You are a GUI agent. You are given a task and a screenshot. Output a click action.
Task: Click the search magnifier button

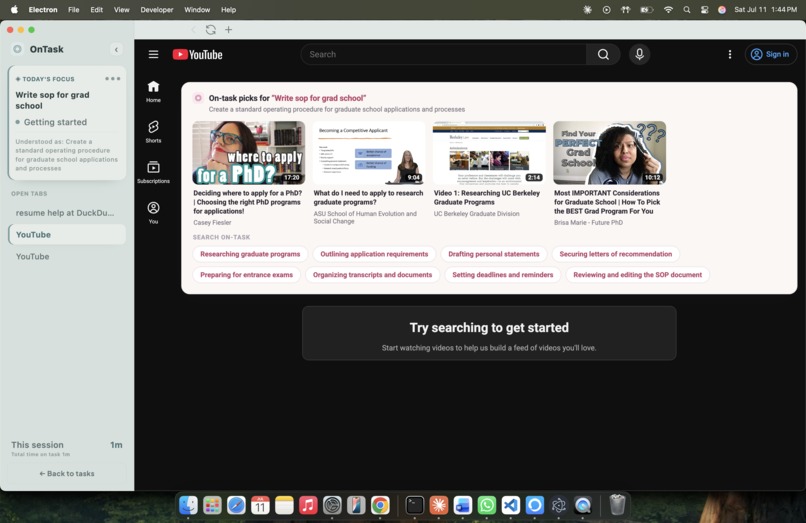603,55
